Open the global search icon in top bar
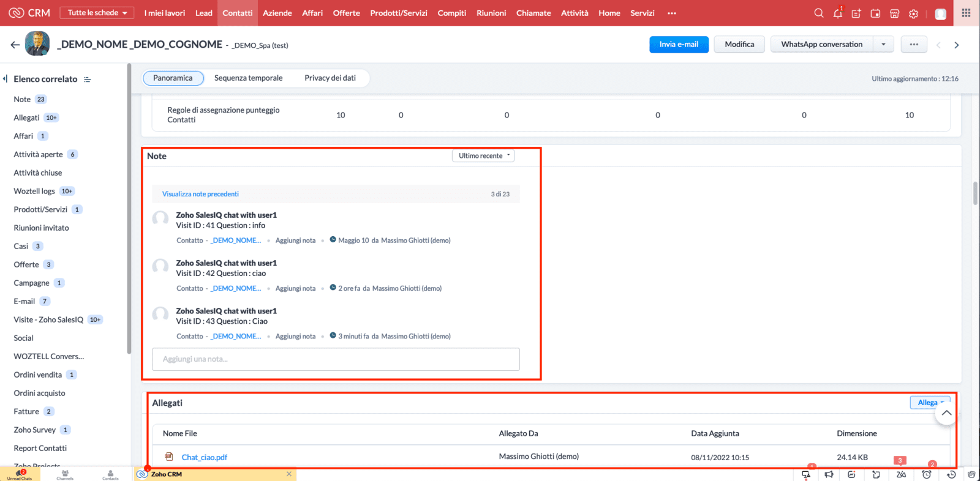The image size is (980, 481). 818,13
